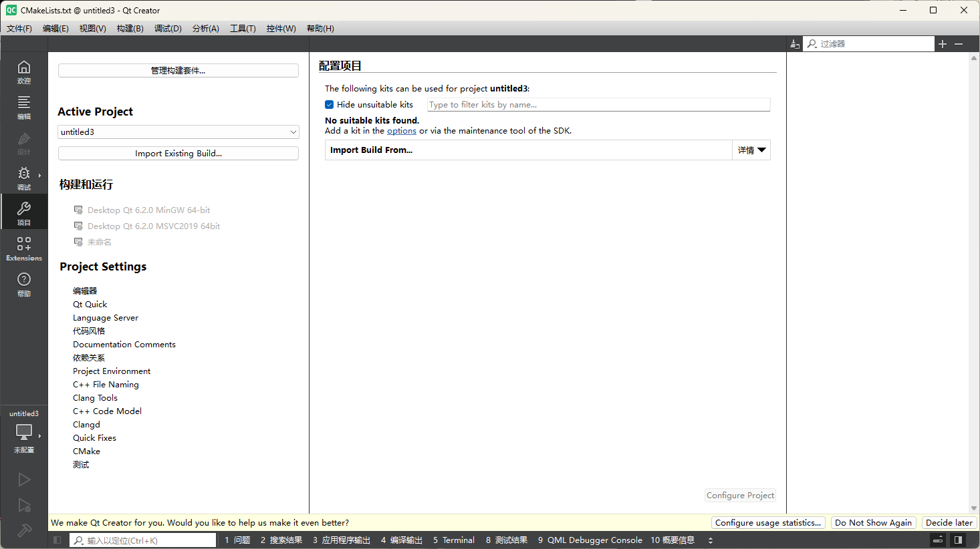Switch to 编辑 edit mode
The image size is (980, 549).
pyautogui.click(x=24, y=108)
